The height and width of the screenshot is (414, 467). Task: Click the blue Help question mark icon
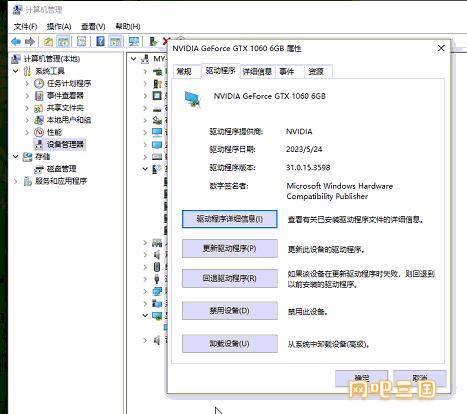(100, 42)
